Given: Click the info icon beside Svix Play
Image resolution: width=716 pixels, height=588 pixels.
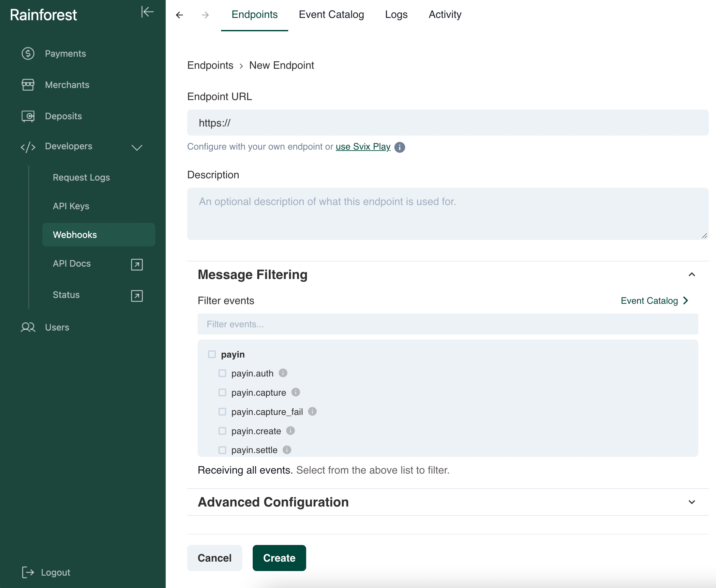Looking at the screenshot, I should point(399,147).
